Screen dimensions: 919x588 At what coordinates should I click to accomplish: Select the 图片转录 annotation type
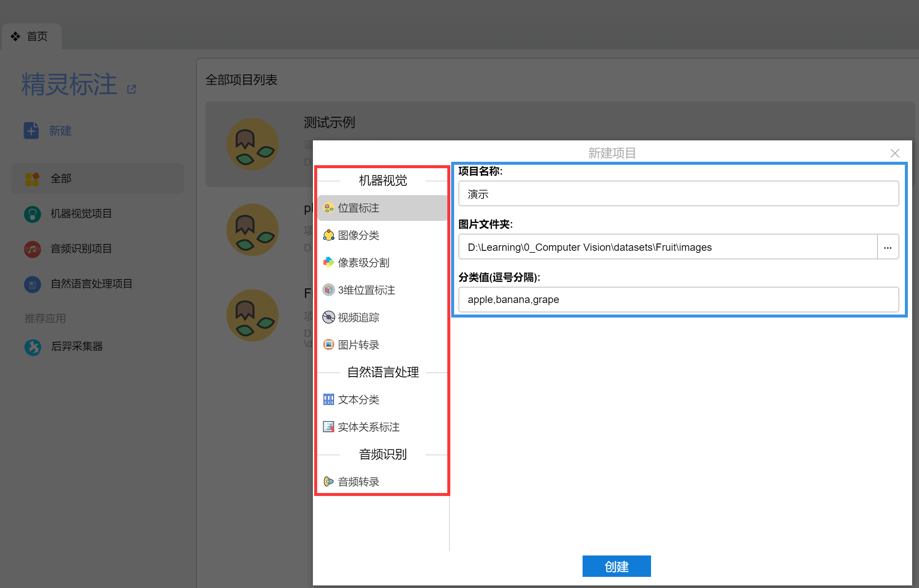tap(358, 344)
